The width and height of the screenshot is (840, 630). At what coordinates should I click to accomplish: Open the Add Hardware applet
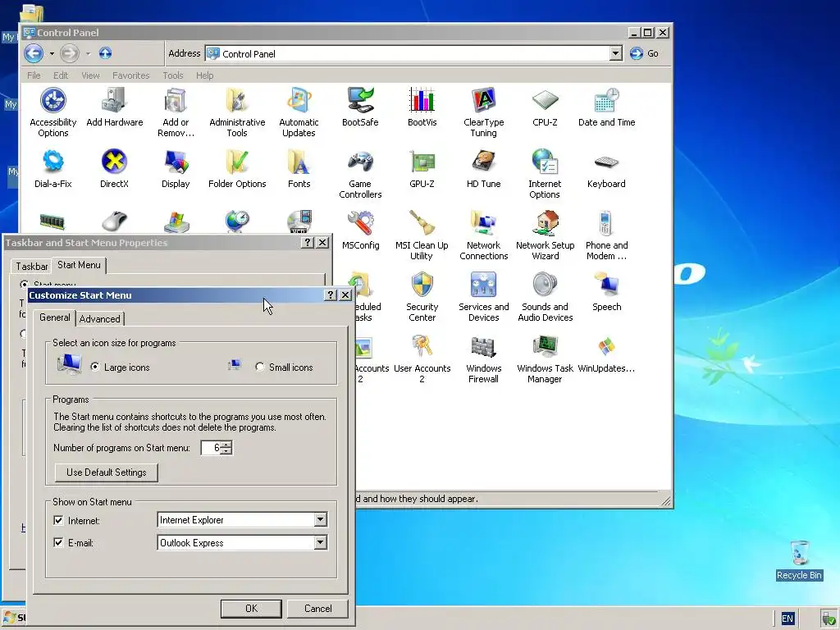point(115,107)
